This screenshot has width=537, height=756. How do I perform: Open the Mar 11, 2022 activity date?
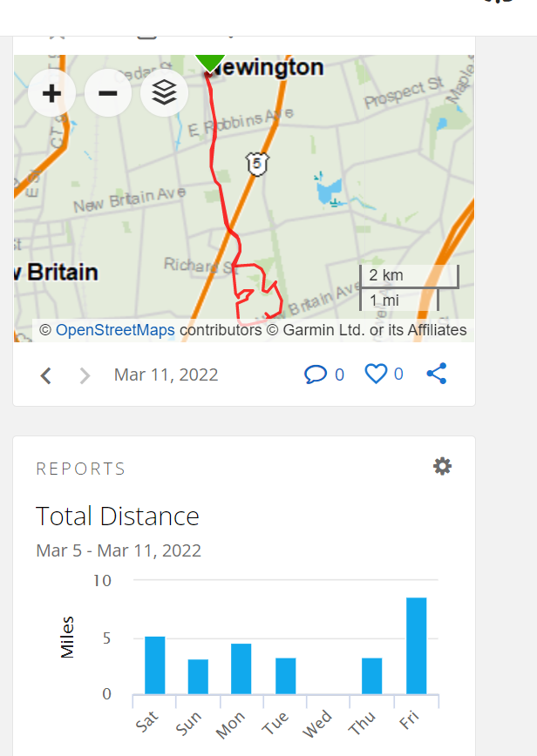166,375
